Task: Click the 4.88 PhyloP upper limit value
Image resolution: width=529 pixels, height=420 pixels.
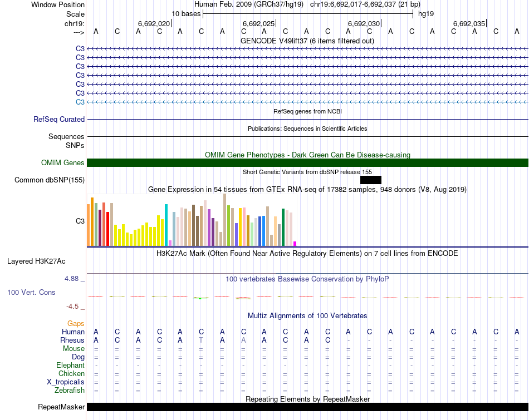Action: (71, 279)
